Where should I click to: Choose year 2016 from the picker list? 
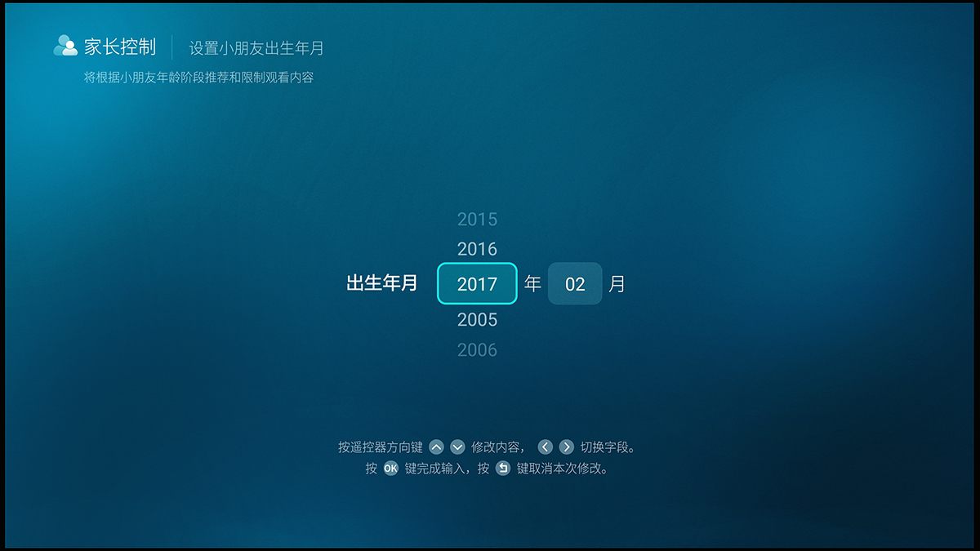pyautogui.click(x=476, y=249)
